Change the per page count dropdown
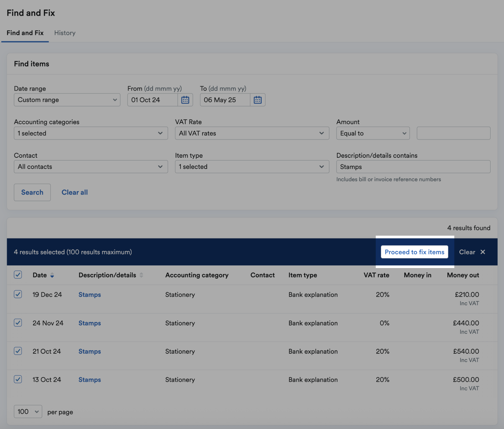This screenshot has height=429, width=504. click(x=28, y=411)
